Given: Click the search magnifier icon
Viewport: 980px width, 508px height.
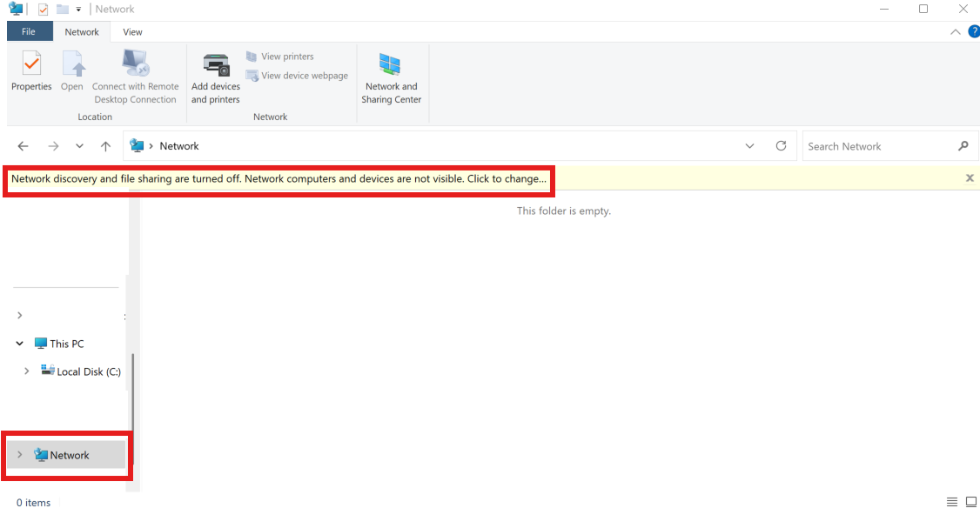Looking at the screenshot, I should pyautogui.click(x=963, y=146).
